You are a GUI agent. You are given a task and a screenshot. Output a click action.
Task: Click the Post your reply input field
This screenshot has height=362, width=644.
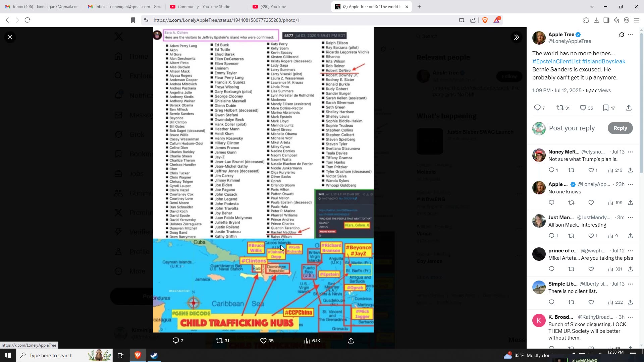tap(572, 128)
